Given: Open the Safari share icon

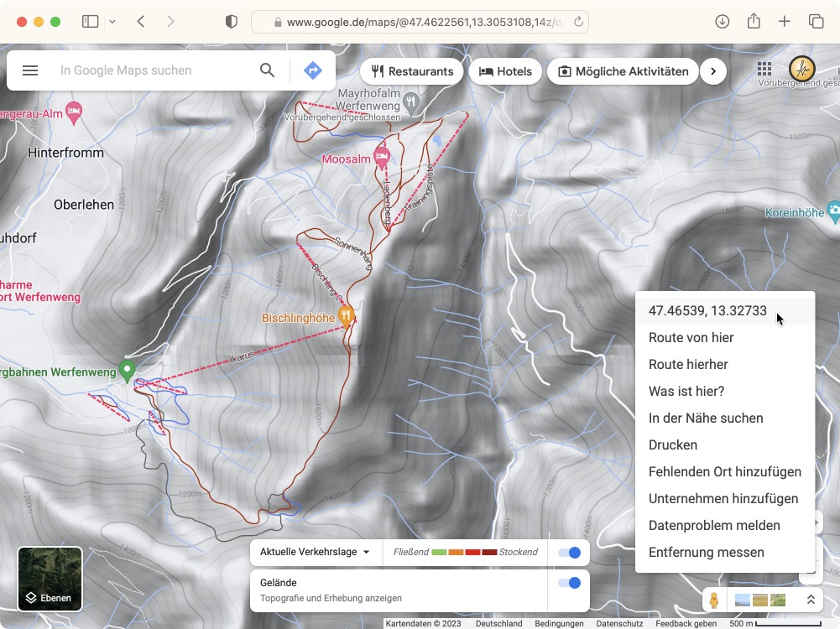Looking at the screenshot, I should coord(754,22).
